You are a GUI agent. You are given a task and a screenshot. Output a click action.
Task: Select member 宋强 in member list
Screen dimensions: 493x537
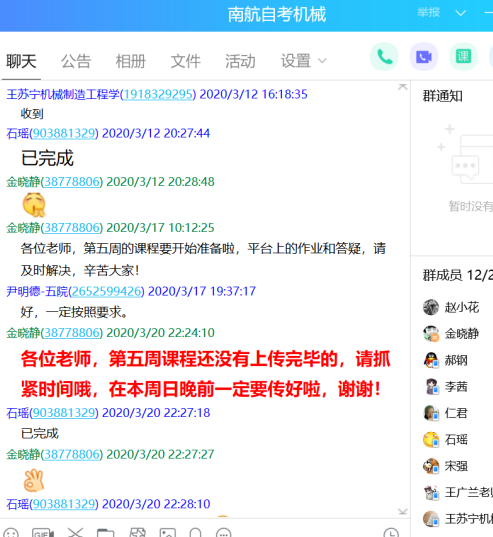(445, 466)
